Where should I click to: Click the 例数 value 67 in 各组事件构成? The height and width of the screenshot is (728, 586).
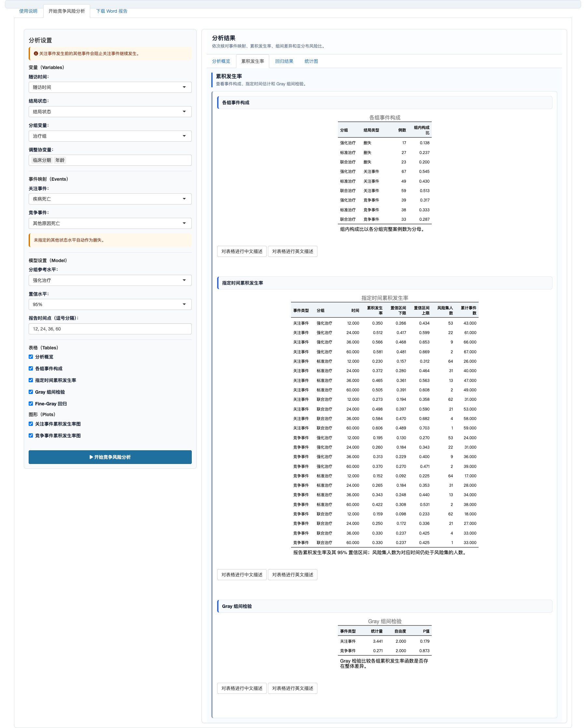[x=404, y=171]
